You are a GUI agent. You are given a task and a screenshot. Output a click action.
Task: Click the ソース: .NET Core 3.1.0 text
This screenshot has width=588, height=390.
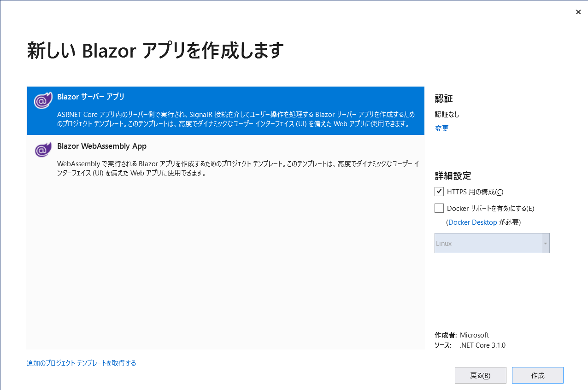470,345
